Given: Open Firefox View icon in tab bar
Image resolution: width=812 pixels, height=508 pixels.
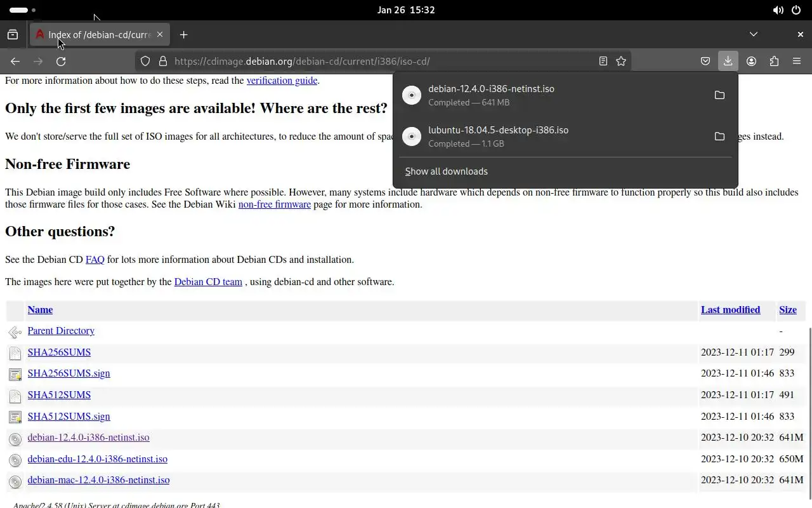Looking at the screenshot, I should click(x=13, y=34).
